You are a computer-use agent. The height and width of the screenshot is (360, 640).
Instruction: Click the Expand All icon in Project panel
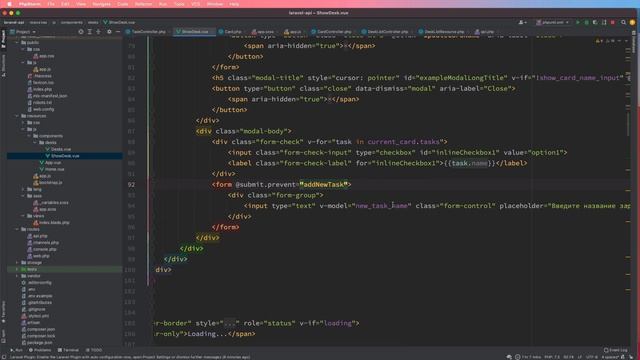[x=90, y=31]
